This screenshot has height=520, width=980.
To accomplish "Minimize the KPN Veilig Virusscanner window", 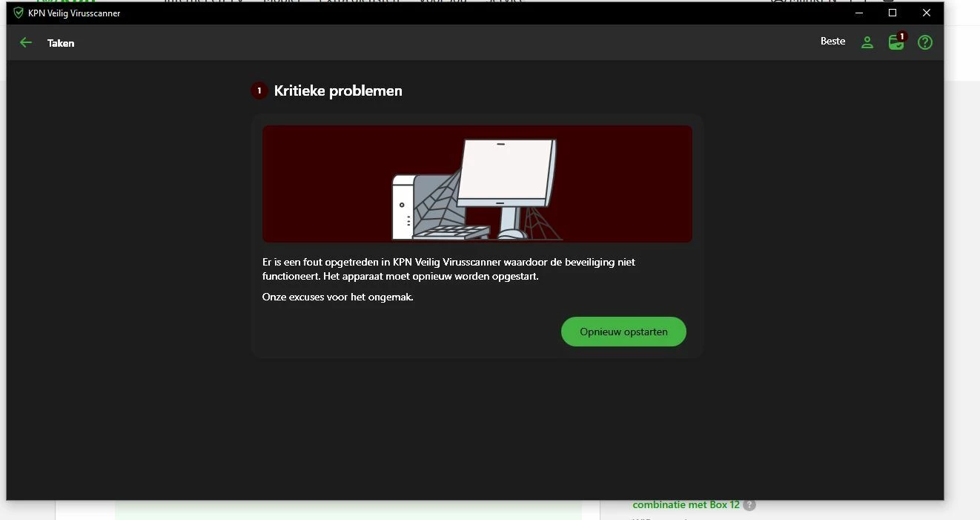I will point(858,13).
